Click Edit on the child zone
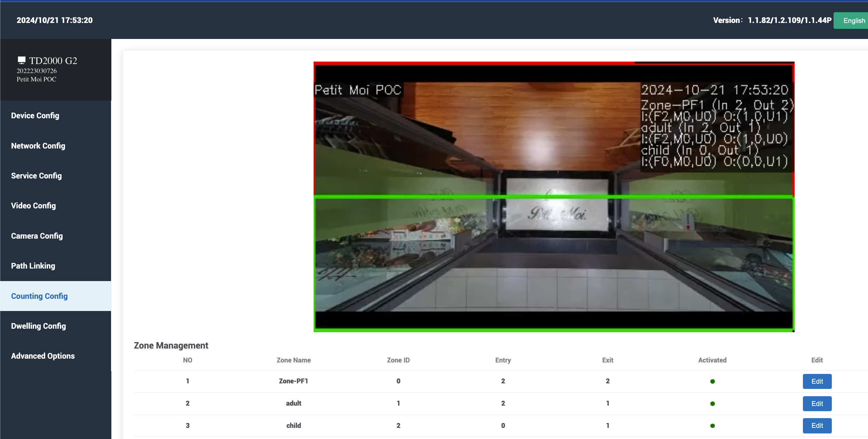Viewport: 868px width, 439px height. pos(817,426)
